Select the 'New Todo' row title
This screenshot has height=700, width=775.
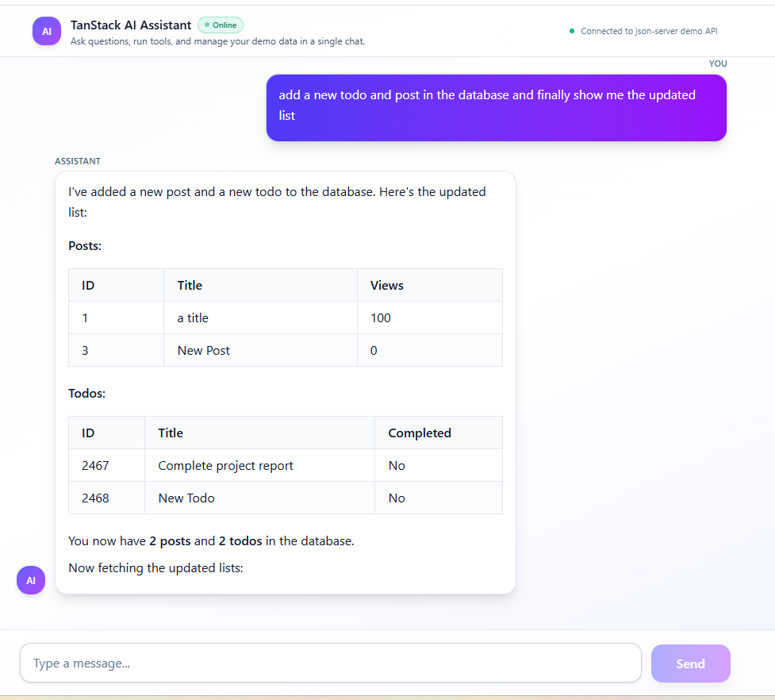tap(186, 498)
